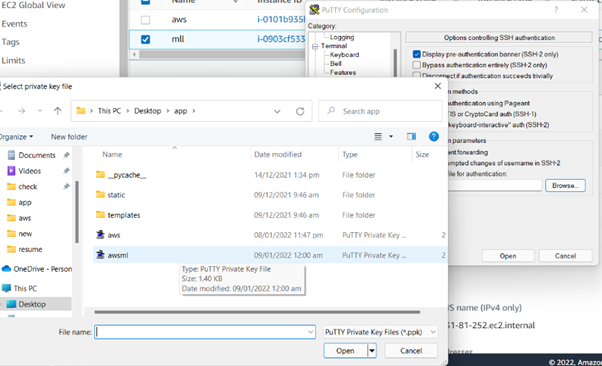Click the New folder command
The height and width of the screenshot is (366, 602).
point(69,137)
